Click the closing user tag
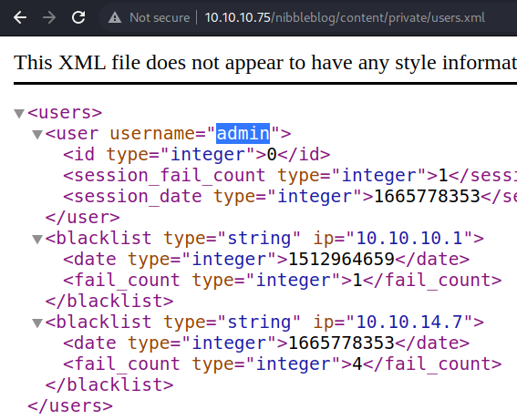Image resolution: width=517 pixels, height=420 pixels. (82, 218)
